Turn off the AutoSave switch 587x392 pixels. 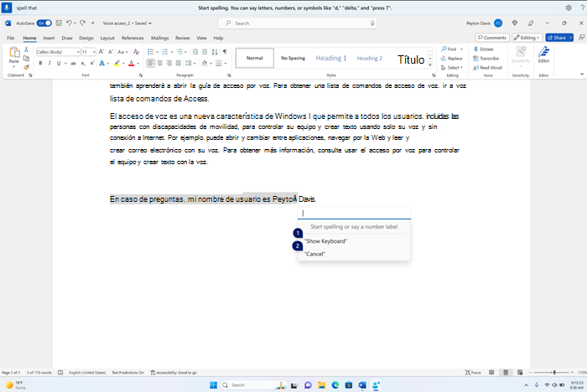pos(44,23)
